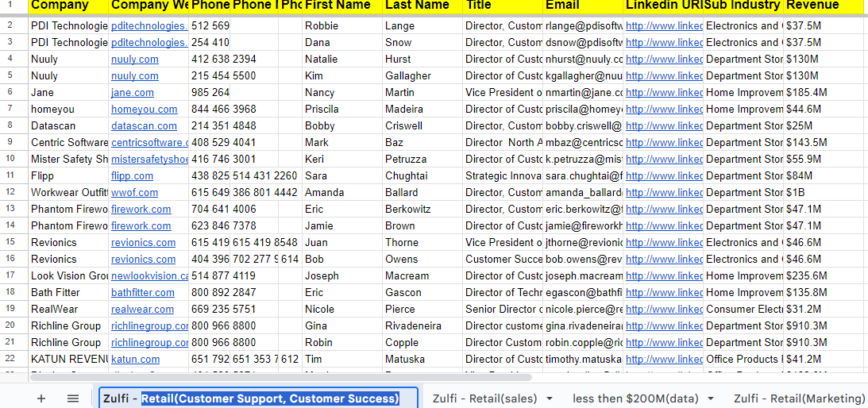The width and height of the screenshot is (868, 408).
Task: Click revenue cell '$185.4M'
Action: [825, 92]
